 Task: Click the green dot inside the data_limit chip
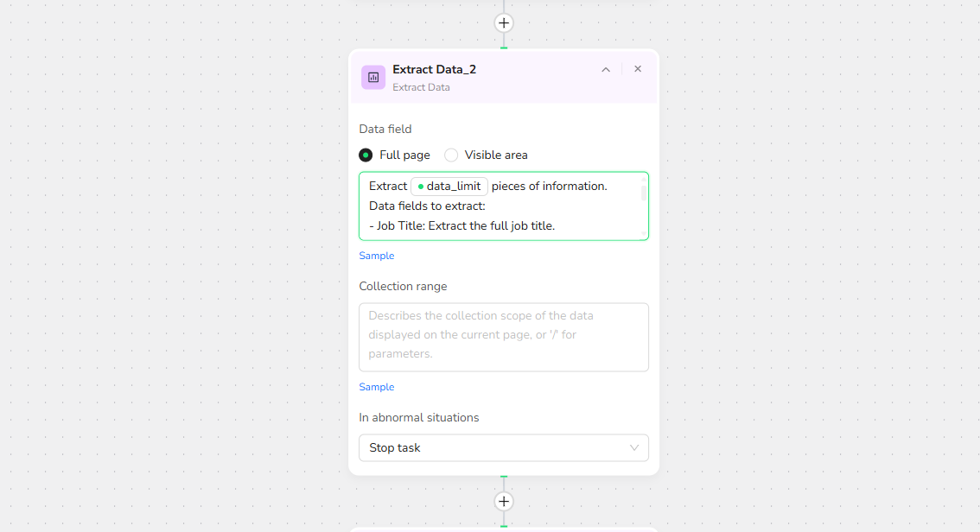pos(421,187)
